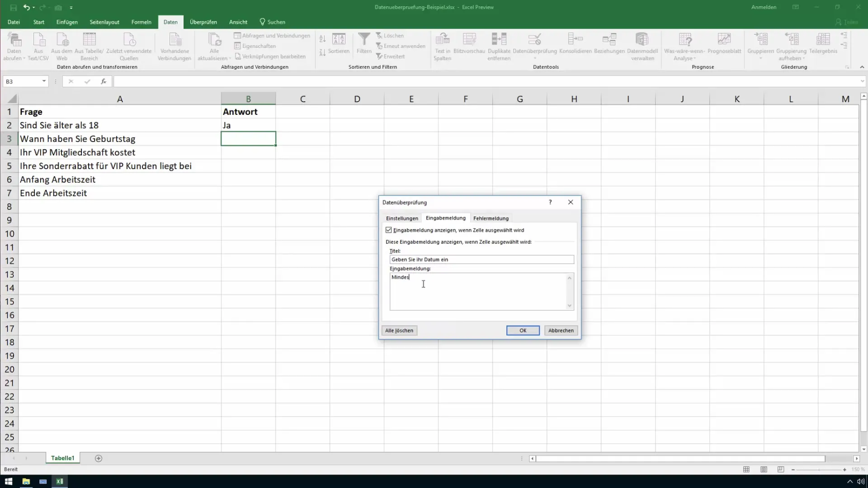Open the Windows Start menu

pos(9,481)
